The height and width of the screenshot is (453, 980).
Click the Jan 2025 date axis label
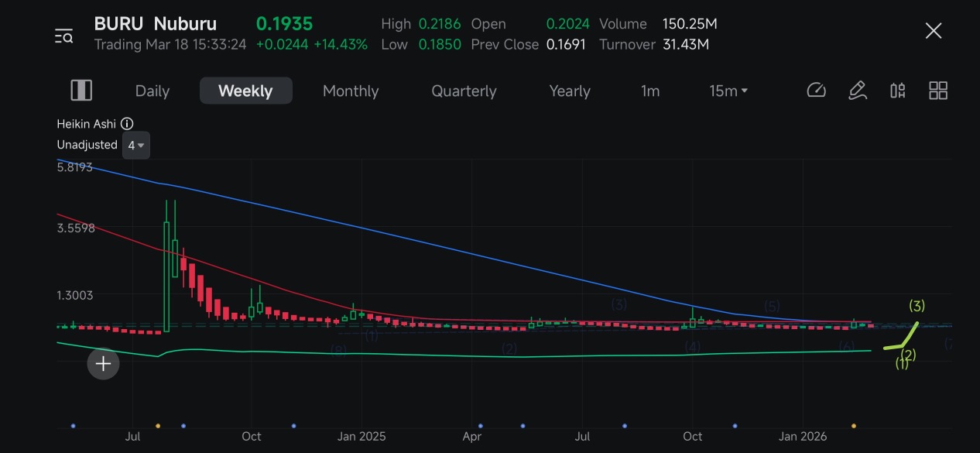click(x=362, y=436)
